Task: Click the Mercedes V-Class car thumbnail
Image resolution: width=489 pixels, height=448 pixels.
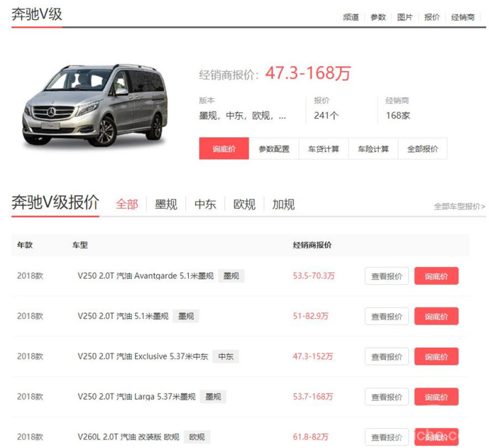Action: pos(95,105)
